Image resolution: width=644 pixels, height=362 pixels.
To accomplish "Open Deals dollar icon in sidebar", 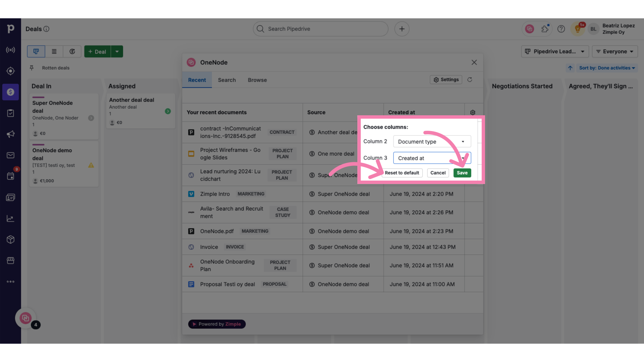I will pyautogui.click(x=10, y=92).
